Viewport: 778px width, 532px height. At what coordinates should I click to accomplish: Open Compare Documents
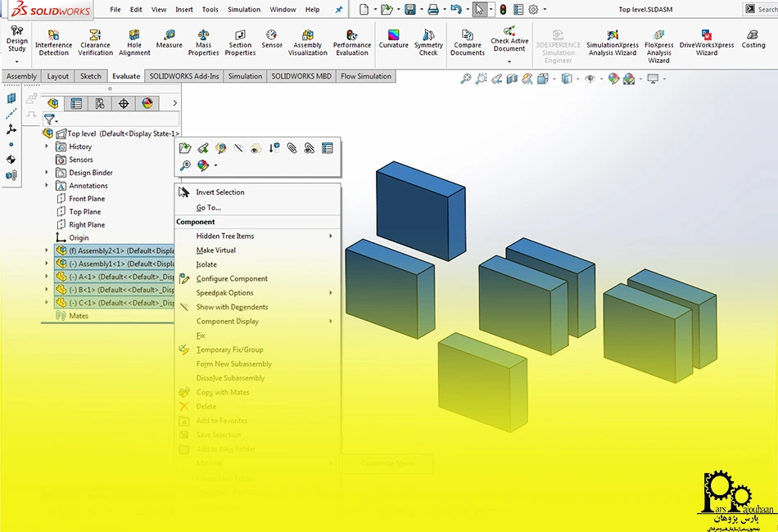pyautogui.click(x=468, y=42)
